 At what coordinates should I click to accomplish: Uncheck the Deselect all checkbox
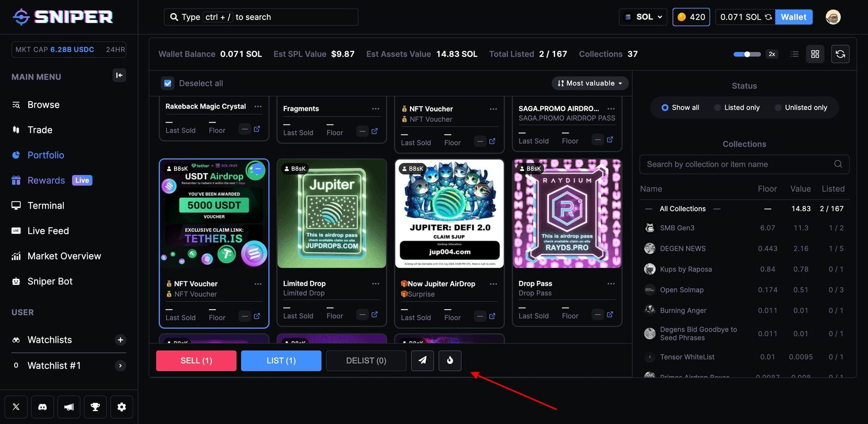(x=168, y=83)
